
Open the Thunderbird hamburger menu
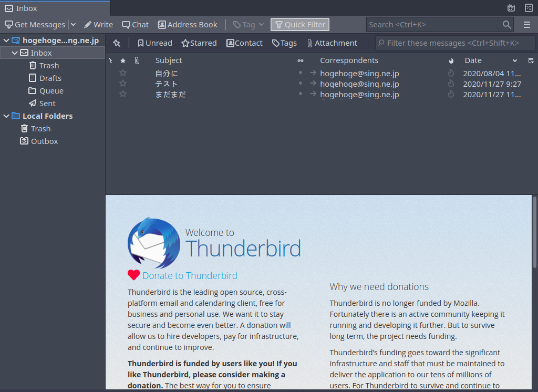point(527,25)
